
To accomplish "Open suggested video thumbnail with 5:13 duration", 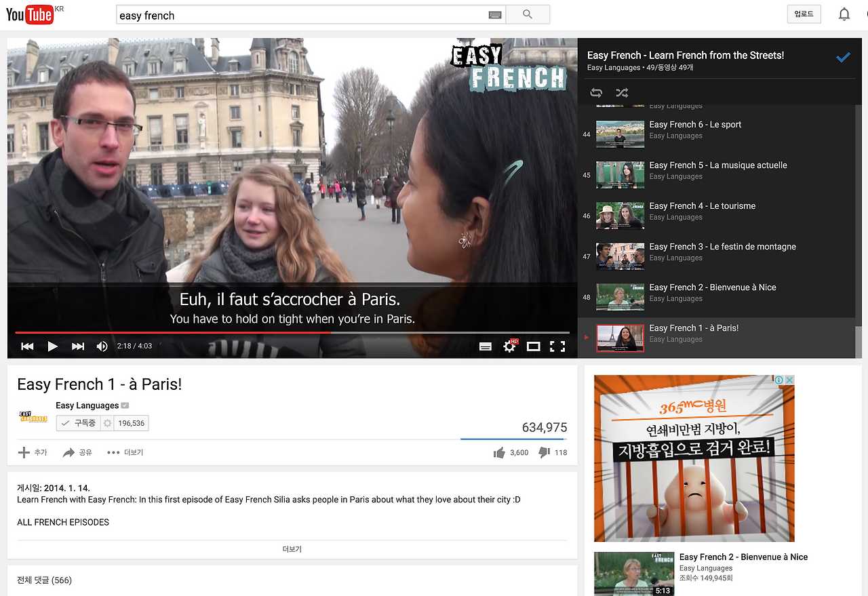I will (x=634, y=574).
